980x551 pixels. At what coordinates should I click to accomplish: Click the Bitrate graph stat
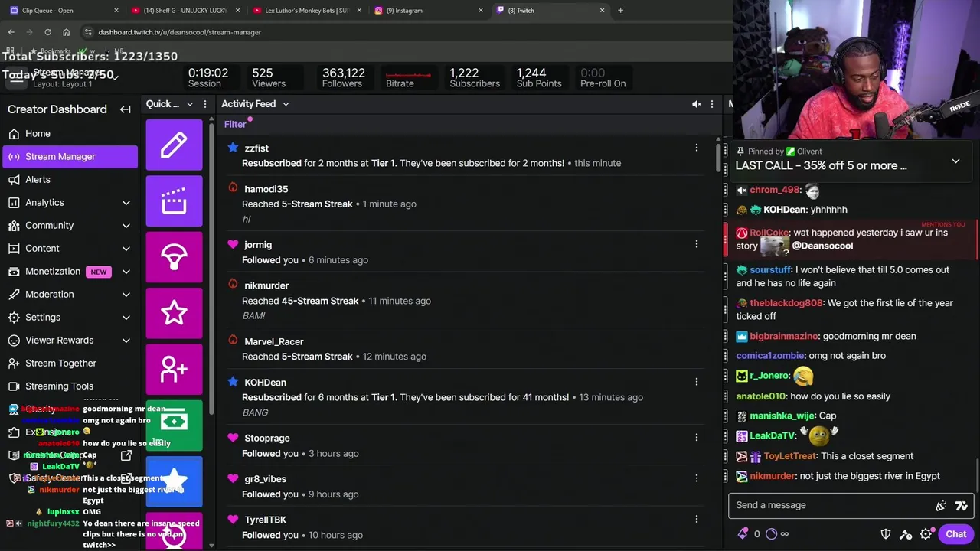point(408,77)
